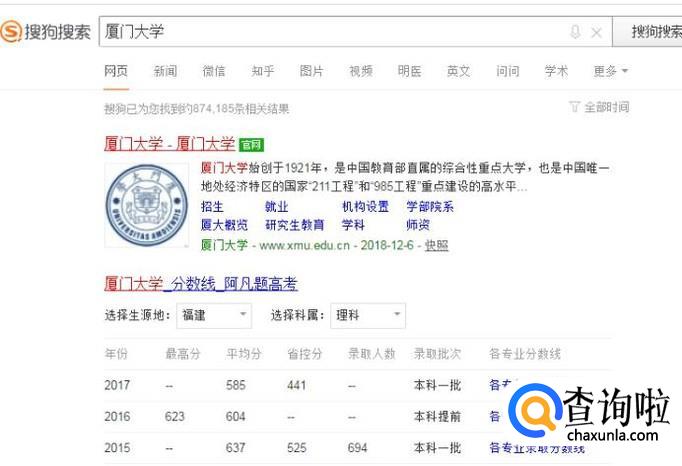
Task: Click the 585 average score value
Action: [x=236, y=385]
